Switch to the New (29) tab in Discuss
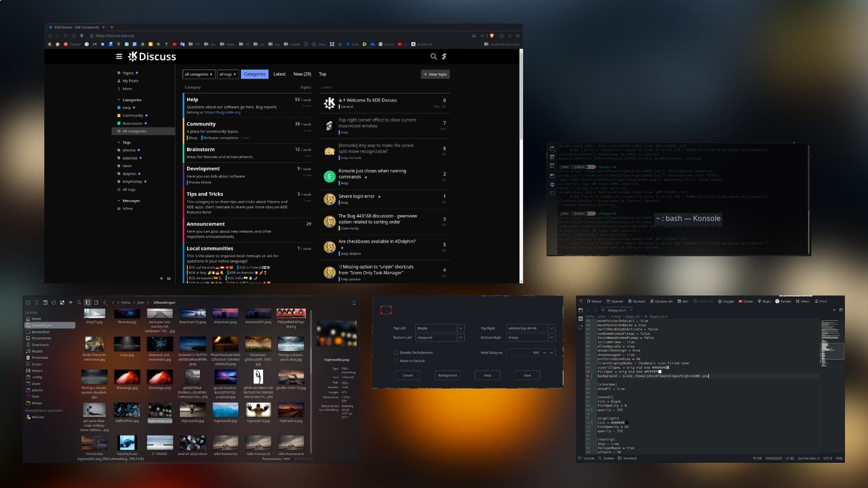The width and height of the screenshot is (868, 488). pos(302,74)
